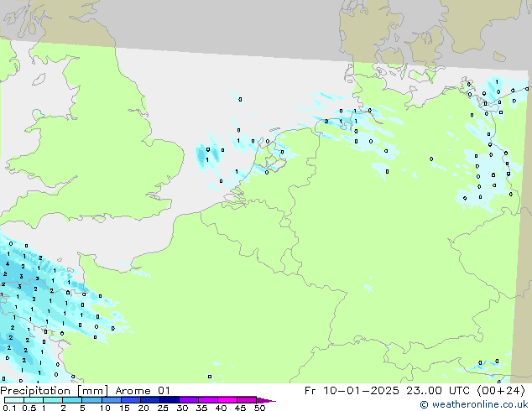This screenshot has width=532, height=411.
Task: Click the '10' legend scale label
Action: 105,408
